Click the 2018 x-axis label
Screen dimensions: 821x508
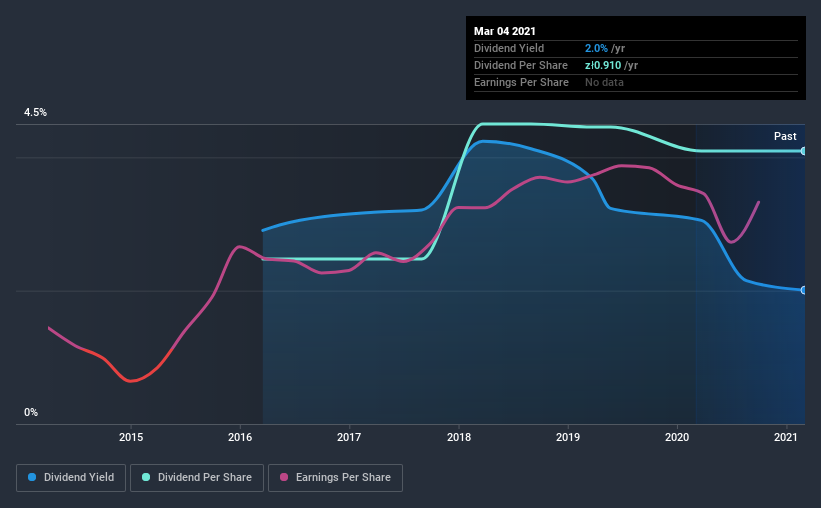click(x=459, y=437)
